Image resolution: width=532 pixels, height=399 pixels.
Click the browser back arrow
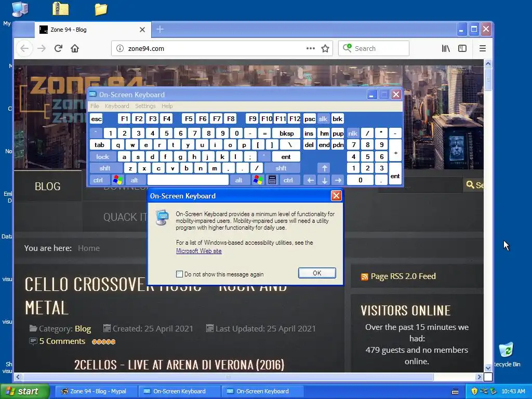pos(24,48)
